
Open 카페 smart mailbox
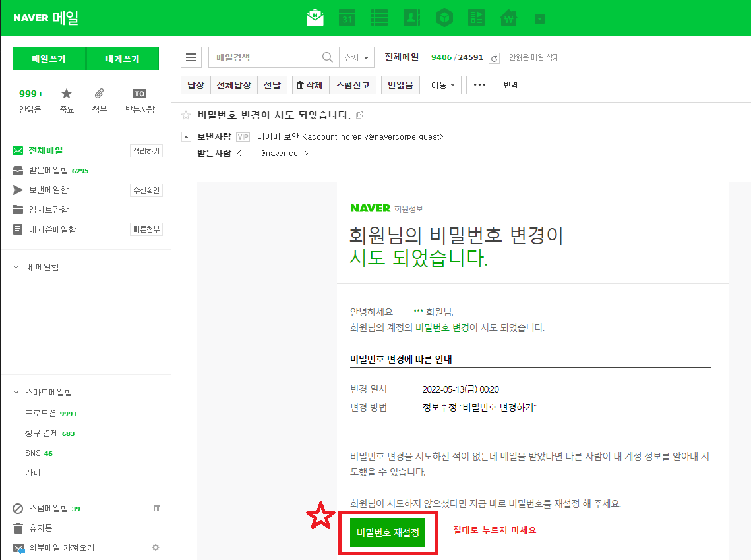click(x=32, y=472)
